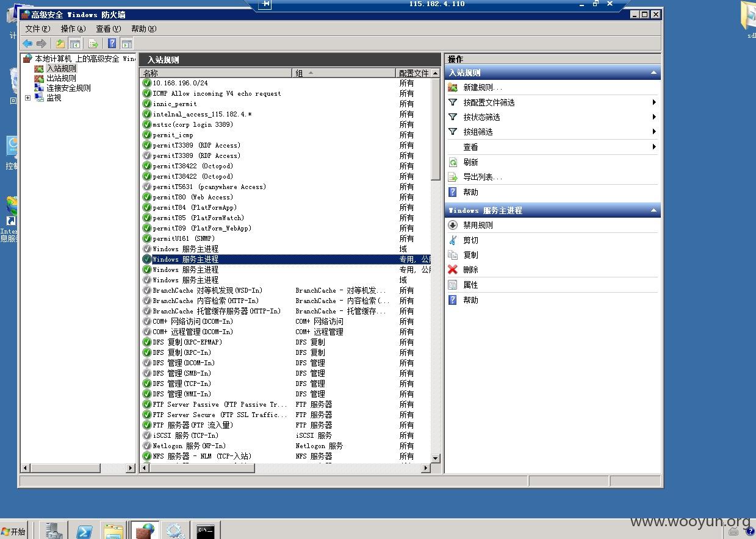Disable the selected rule with 禁用规则
The height and width of the screenshot is (539, 756).
(478, 225)
